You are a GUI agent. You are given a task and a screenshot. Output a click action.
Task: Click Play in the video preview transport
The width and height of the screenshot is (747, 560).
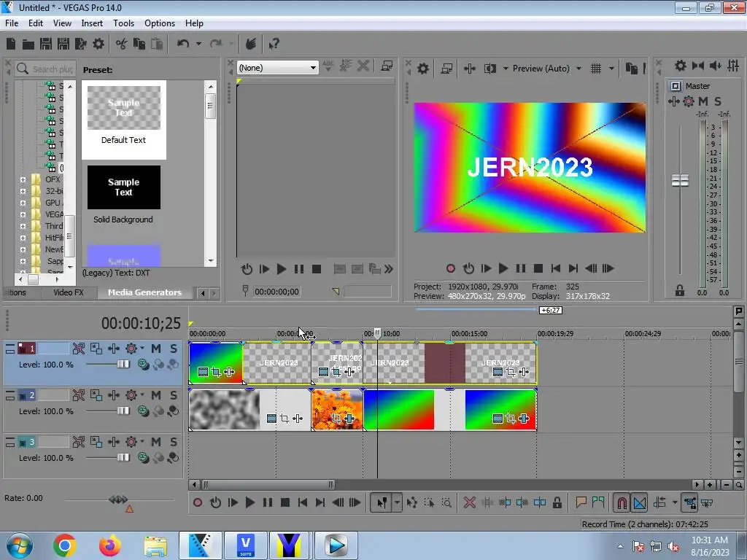[503, 268]
